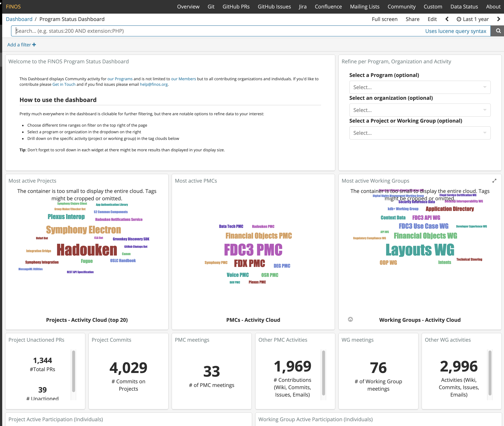Click the Get in Touch link
Viewport: 504px width, 426px height.
[64, 84]
